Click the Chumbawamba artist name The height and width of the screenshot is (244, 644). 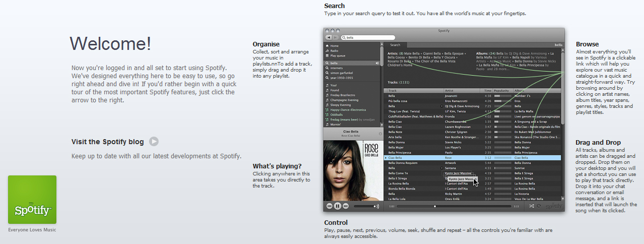point(455,121)
